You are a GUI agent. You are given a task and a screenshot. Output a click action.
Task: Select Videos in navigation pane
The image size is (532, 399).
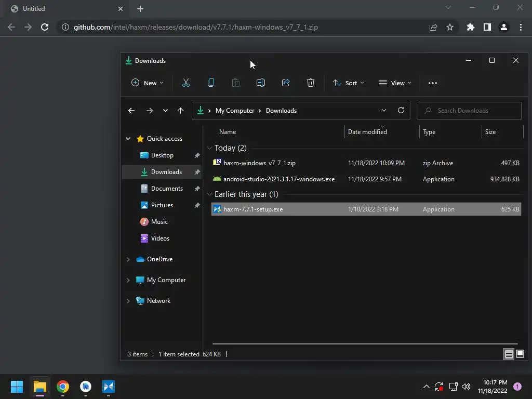pyautogui.click(x=160, y=238)
